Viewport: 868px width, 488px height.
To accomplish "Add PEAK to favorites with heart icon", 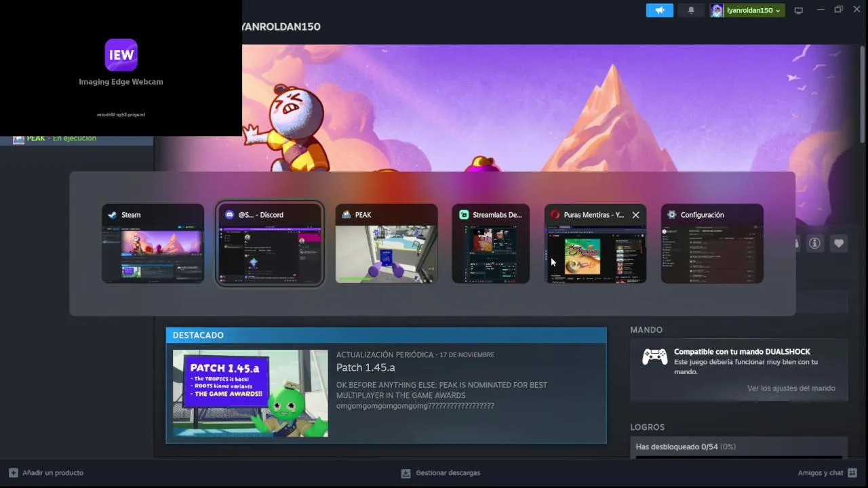I will pos(839,243).
